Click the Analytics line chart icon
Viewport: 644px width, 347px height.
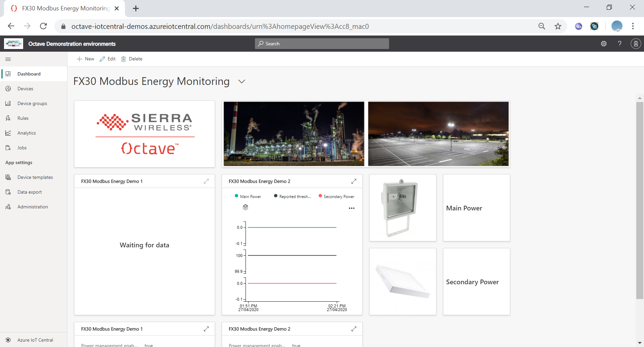[8, 133]
